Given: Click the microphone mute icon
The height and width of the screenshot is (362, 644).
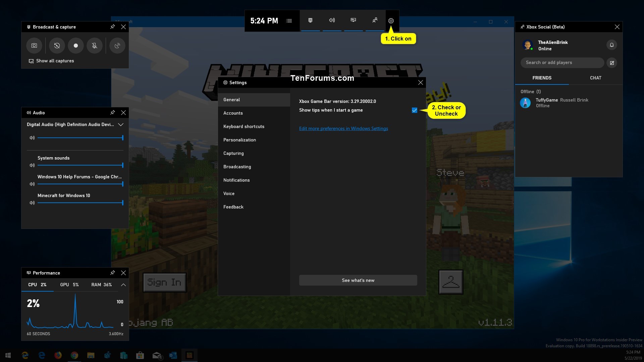Looking at the screenshot, I should tap(95, 46).
